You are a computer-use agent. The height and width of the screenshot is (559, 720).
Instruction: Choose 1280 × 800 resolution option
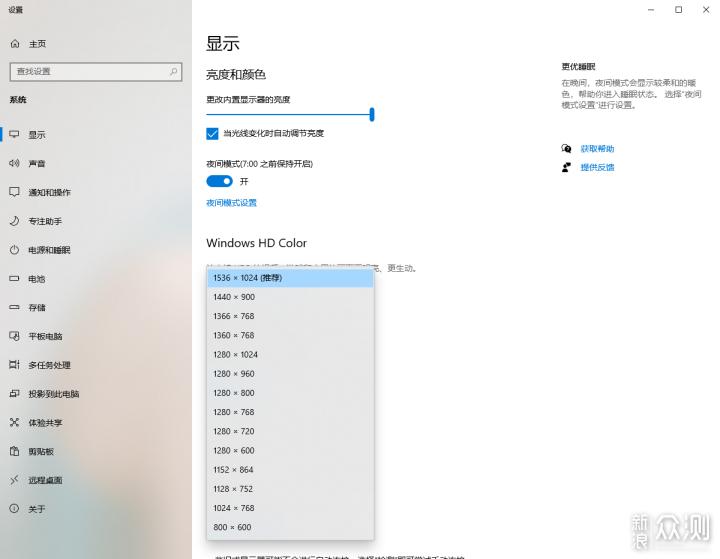(x=291, y=393)
